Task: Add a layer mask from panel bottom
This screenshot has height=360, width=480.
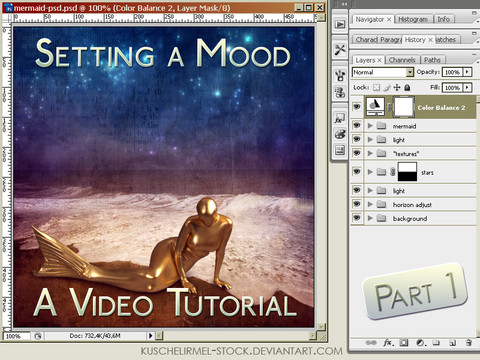Action: click(404, 342)
